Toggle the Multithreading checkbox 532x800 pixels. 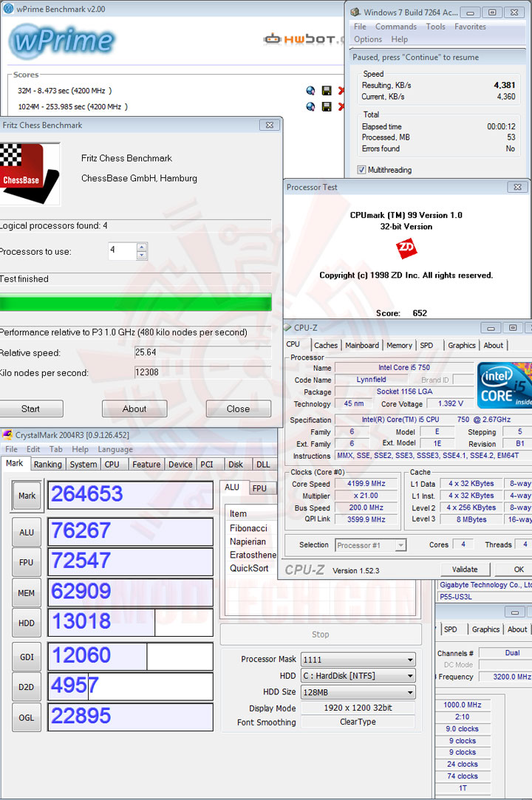[x=361, y=170]
